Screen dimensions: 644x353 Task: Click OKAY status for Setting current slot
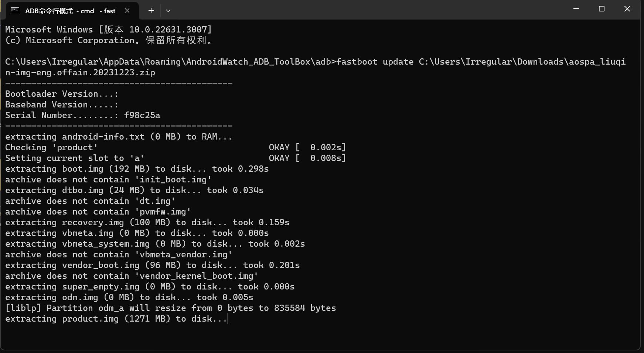point(279,158)
